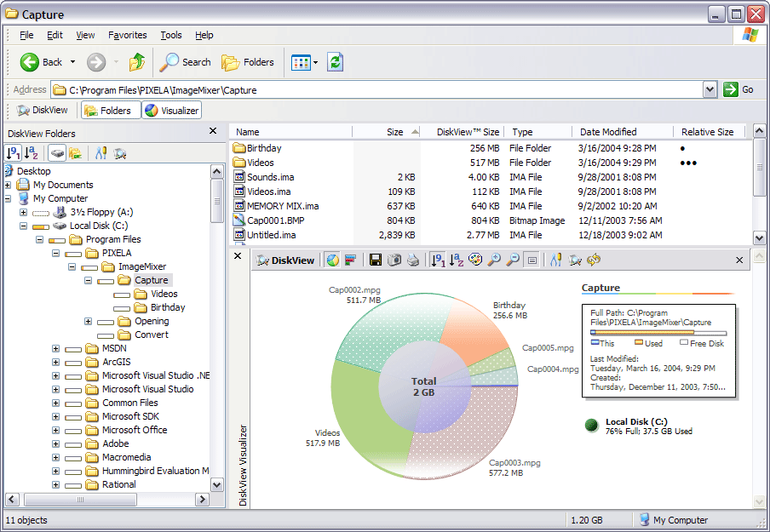The image size is (770, 532).
Task: Click the Cap0002.mpg pie slice label
Action: (x=354, y=295)
